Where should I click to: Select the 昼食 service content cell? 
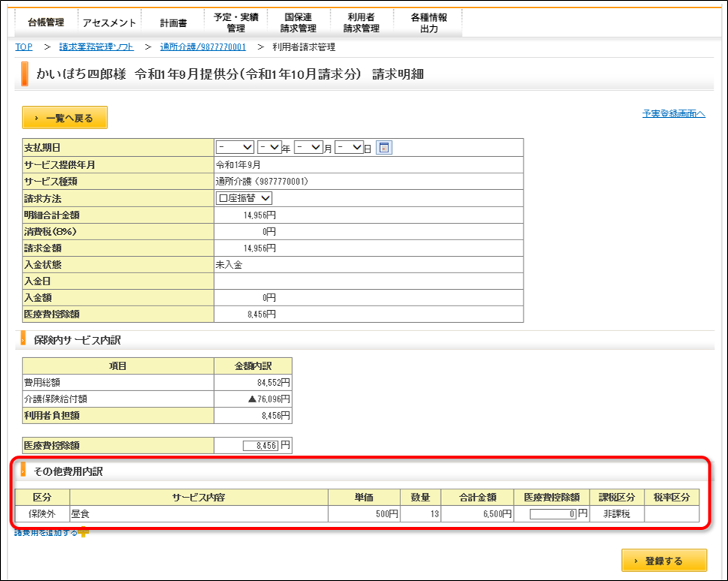(198, 513)
